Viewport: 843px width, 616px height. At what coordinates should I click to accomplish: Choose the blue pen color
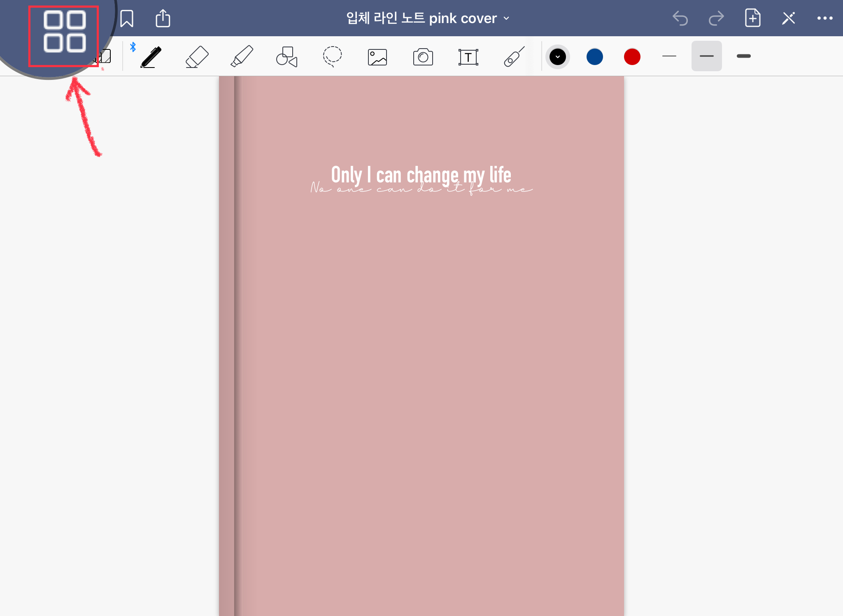[594, 57]
